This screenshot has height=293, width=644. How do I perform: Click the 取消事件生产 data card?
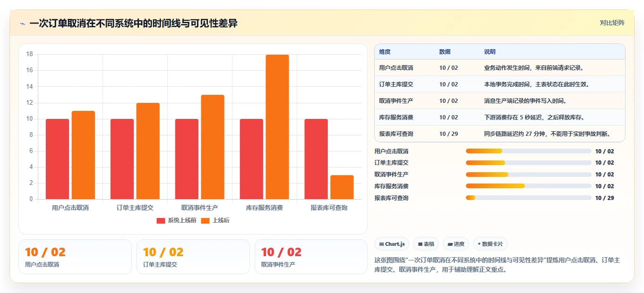point(311,257)
